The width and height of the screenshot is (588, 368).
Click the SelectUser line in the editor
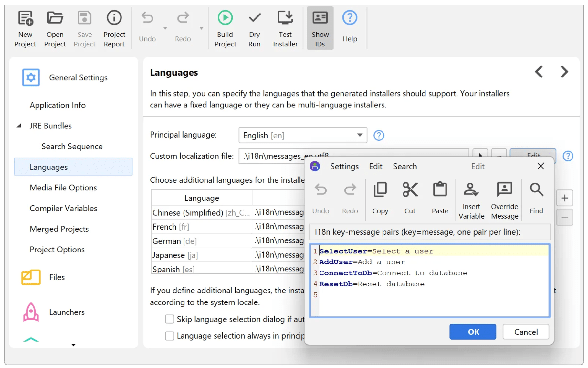pyautogui.click(x=434, y=251)
